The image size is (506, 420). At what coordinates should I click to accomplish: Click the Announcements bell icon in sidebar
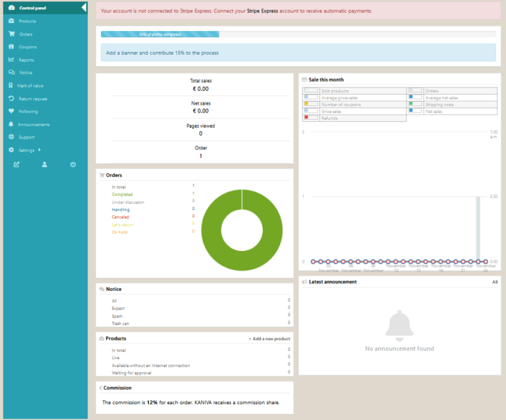pyautogui.click(x=11, y=124)
